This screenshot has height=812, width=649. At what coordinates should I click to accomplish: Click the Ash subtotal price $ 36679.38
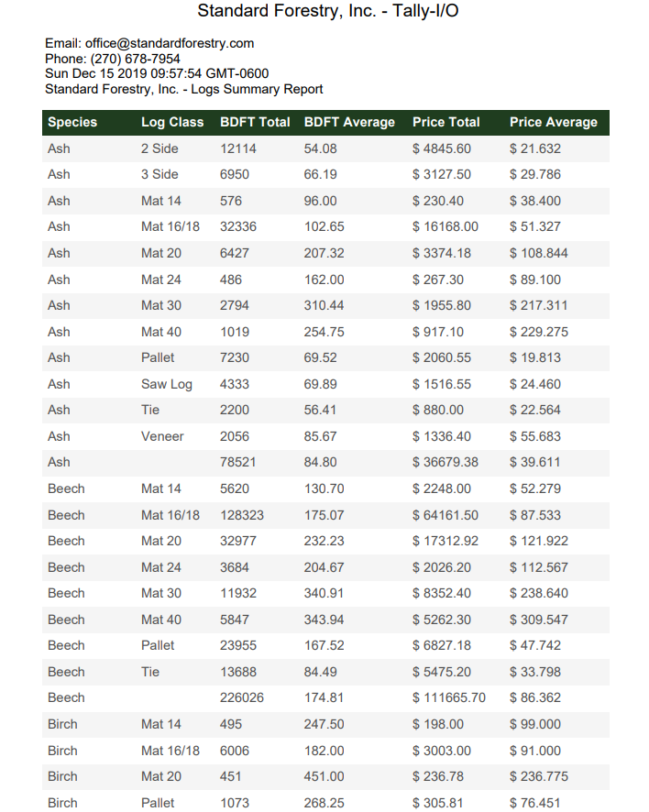(445, 462)
